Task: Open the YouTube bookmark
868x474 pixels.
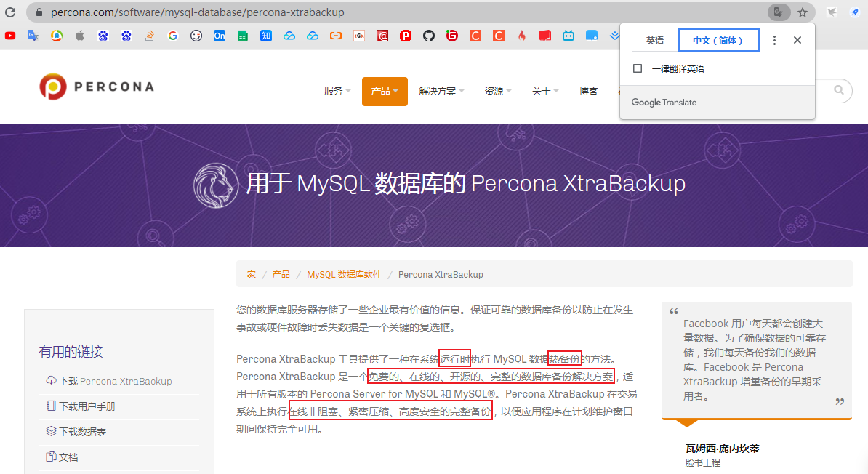Action: tap(10, 36)
